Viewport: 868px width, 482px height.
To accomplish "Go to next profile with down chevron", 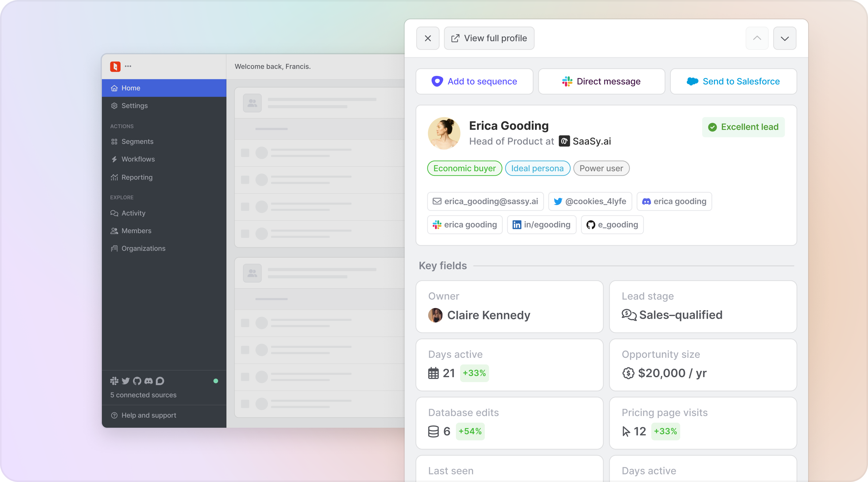I will point(785,38).
